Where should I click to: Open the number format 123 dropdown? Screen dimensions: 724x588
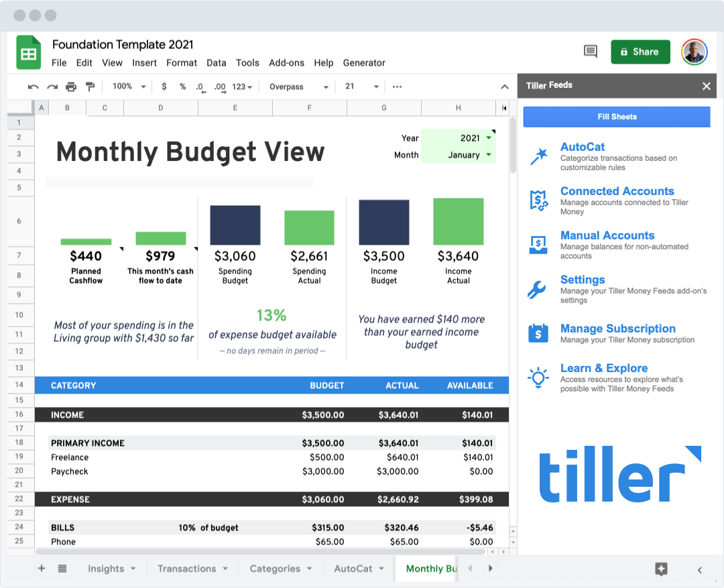pyautogui.click(x=243, y=87)
